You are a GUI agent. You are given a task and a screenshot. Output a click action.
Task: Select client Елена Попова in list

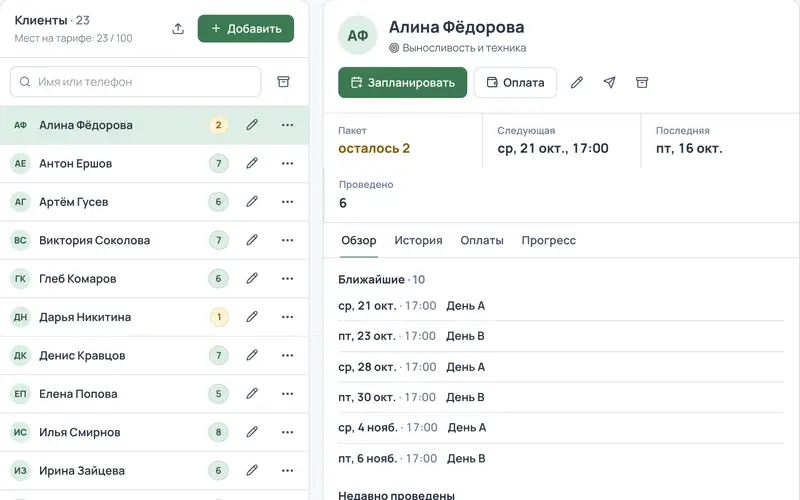tap(154, 393)
